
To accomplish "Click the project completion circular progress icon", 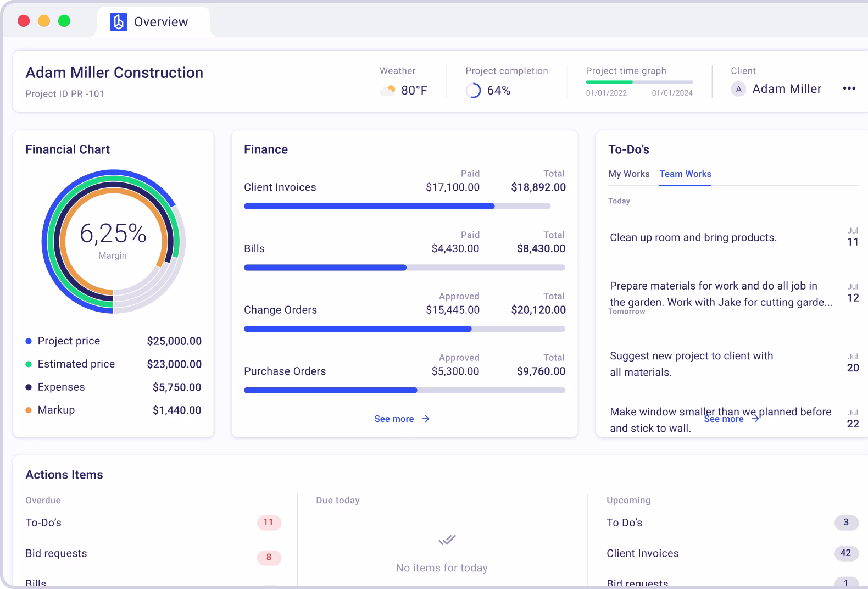I will [x=473, y=90].
